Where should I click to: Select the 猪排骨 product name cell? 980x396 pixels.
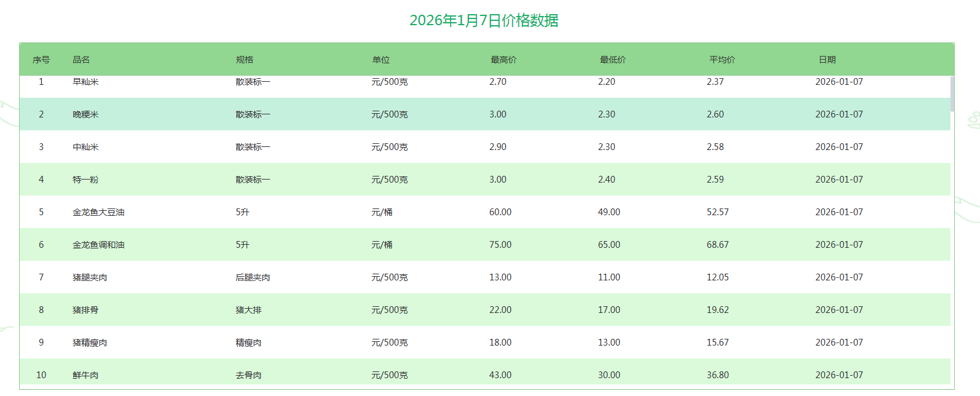point(86,310)
